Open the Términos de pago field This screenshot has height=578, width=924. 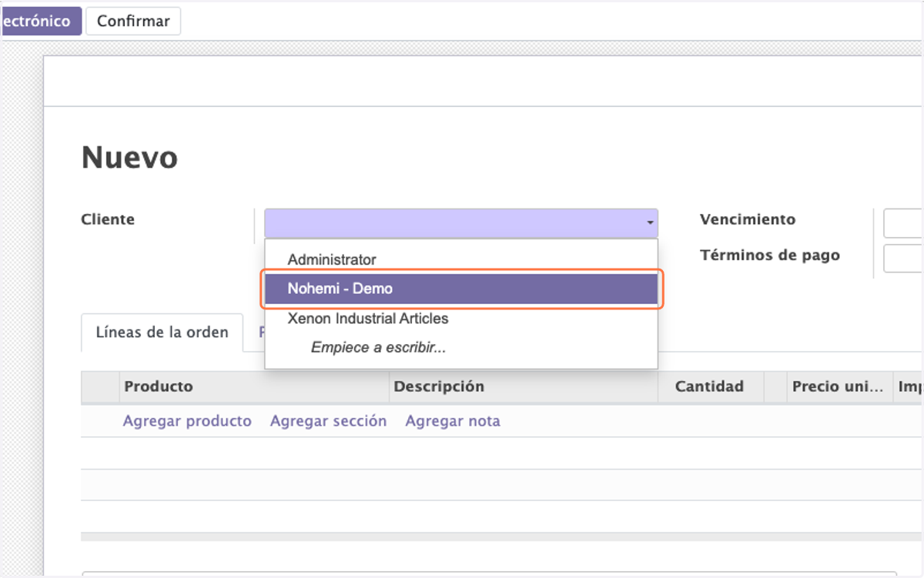903,259
